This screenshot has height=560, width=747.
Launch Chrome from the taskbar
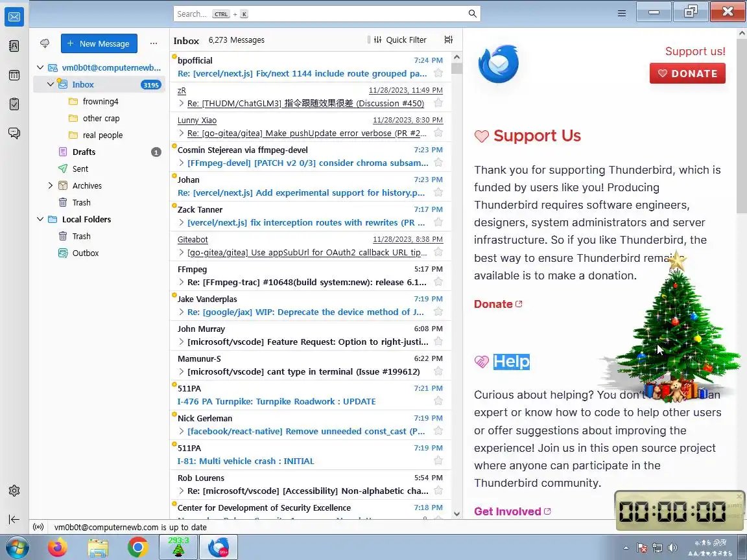pos(137,548)
